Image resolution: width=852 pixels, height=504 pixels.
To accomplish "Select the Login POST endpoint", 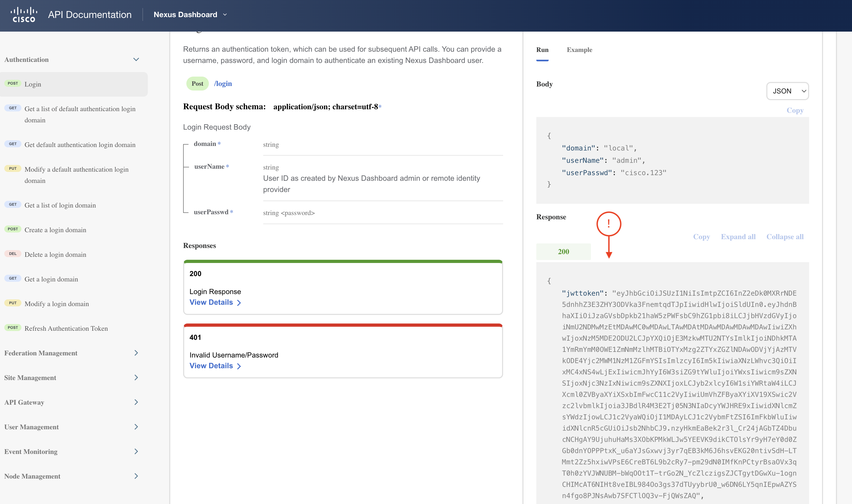I will pyautogui.click(x=74, y=84).
